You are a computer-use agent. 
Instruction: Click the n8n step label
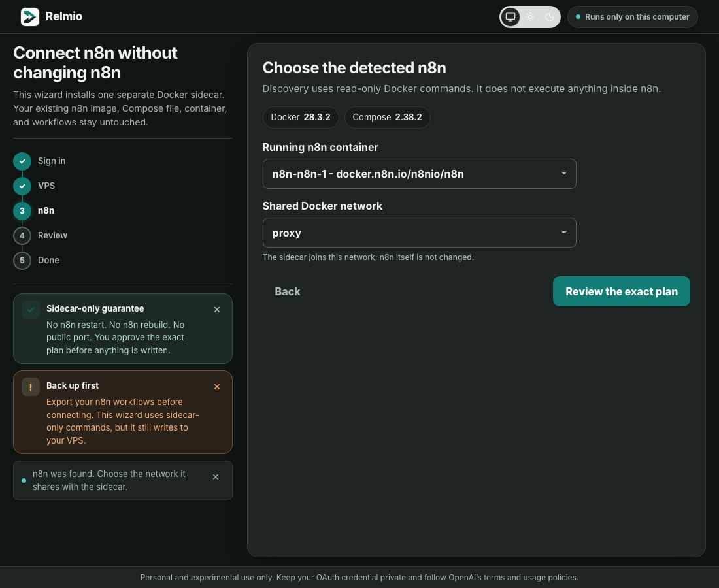point(46,210)
